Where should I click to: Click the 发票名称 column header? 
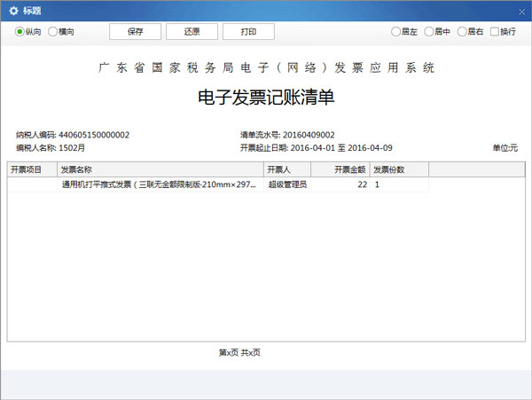[x=160, y=169]
